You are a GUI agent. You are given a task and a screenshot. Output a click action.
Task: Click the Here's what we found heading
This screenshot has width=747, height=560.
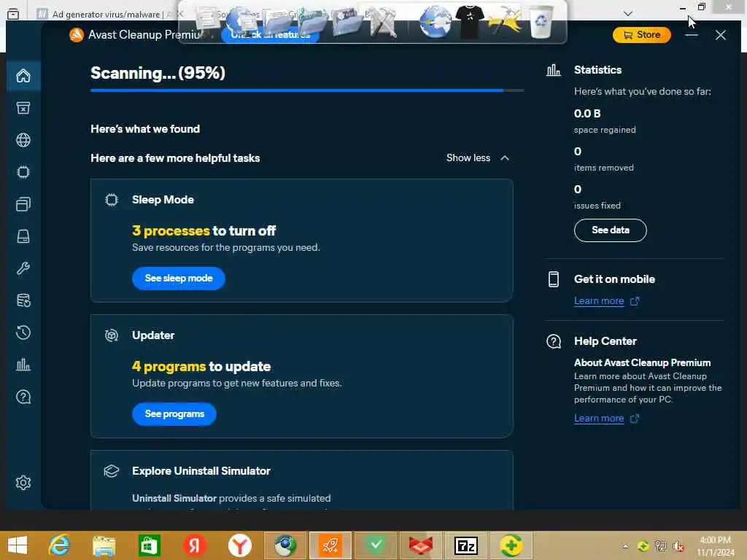(x=145, y=129)
